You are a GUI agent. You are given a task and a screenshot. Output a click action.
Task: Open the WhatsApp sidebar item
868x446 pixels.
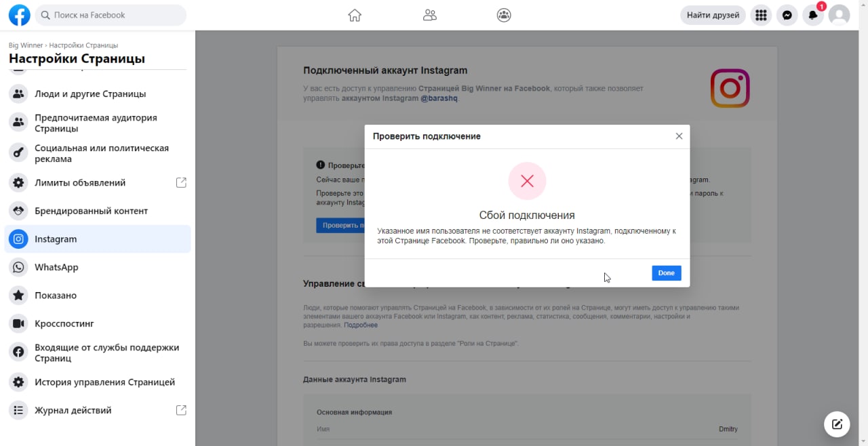tap(98, 267)
